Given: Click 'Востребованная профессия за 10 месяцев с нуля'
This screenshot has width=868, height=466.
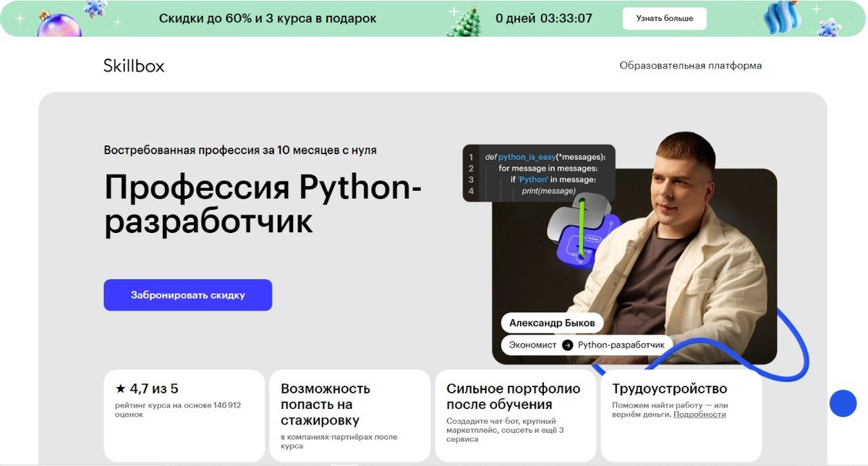Looking at the screenshot, I should click(240, 151).
